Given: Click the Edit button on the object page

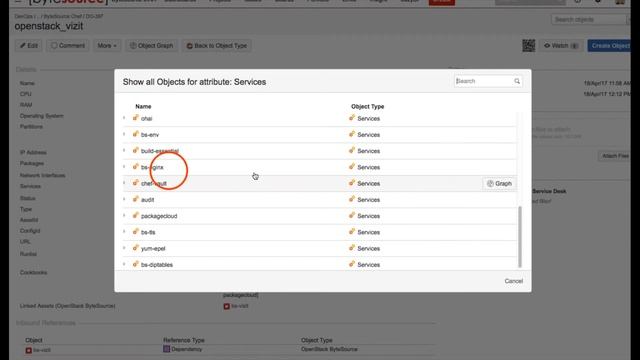Looking at the screenshot, I should point(29,46).
